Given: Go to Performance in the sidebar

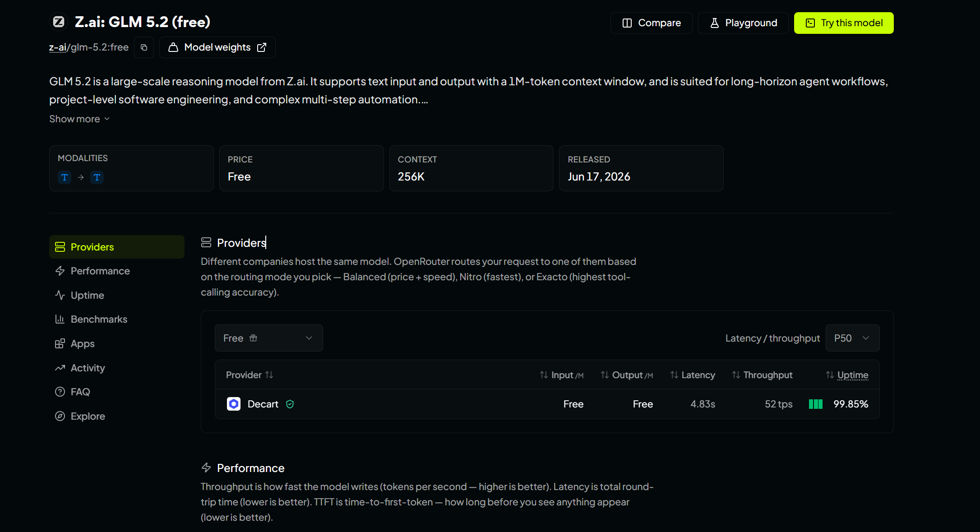Looking at the screenshot, I should click(x=117, y=271).
